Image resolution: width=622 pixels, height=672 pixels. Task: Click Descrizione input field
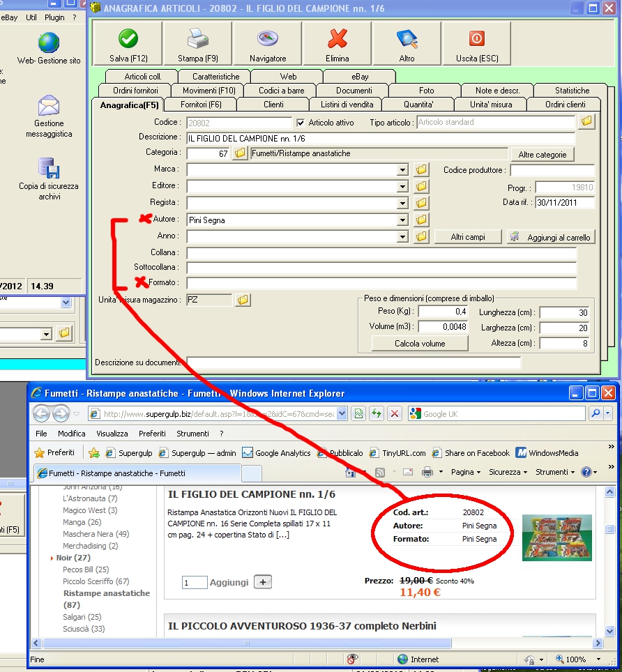pyautogui.click(x=380, y=139)
